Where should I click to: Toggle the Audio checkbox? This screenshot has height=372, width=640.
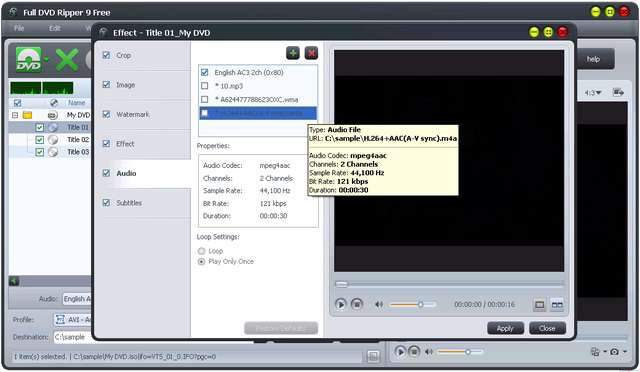point(106,173)
